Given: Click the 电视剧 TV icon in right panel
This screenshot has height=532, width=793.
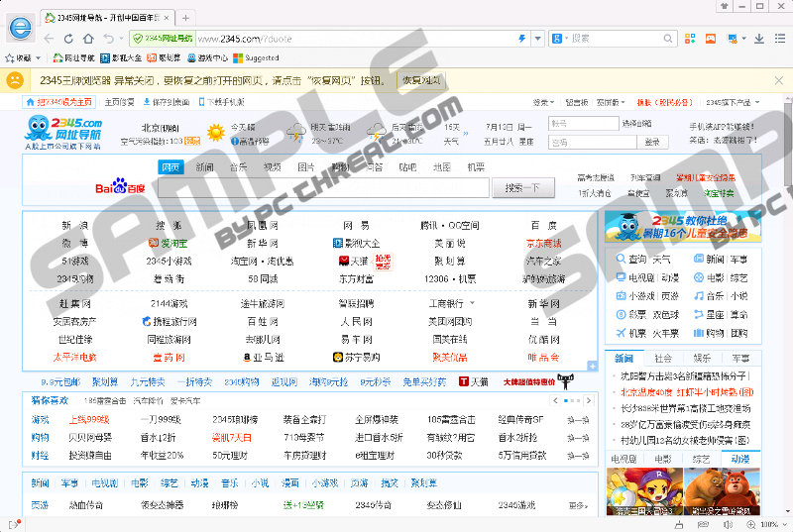Looking at the screenshot, I should 621,277.
